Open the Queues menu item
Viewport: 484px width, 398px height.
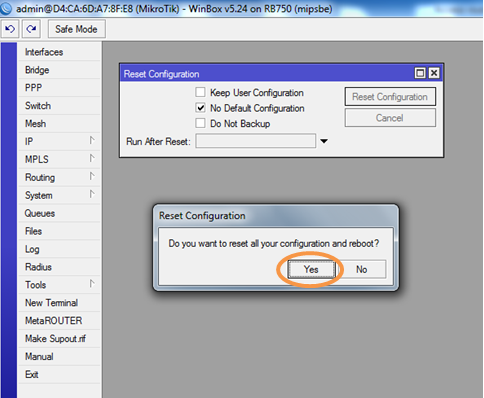tap(59, 213)
